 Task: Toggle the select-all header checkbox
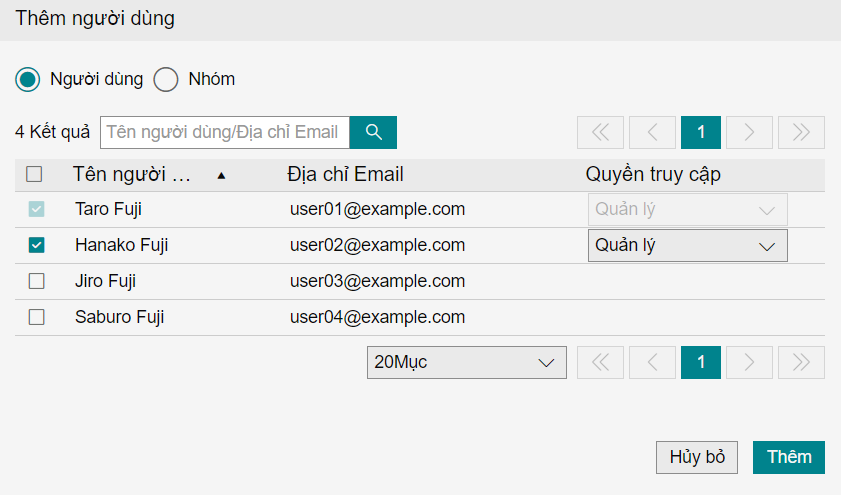point(34,174)
